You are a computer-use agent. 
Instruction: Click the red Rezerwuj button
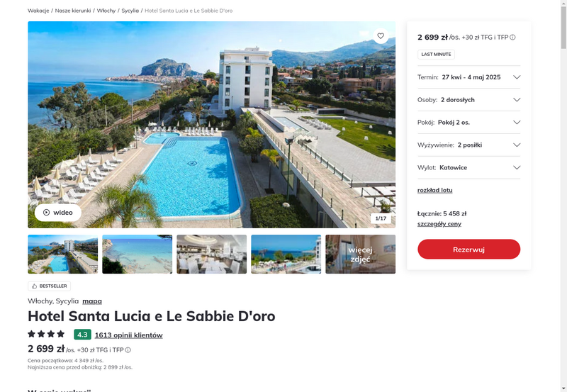coord(468,249)
